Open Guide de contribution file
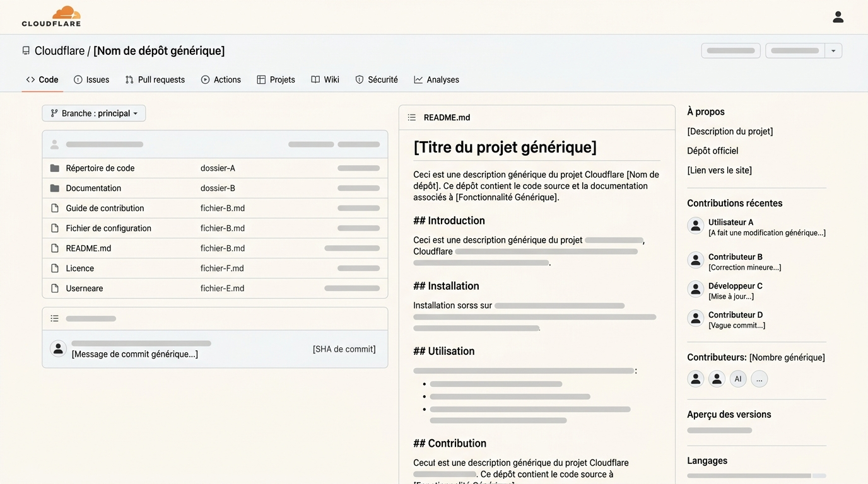The height and width of the screenshot is (484, 868). (x=105, y=209)
